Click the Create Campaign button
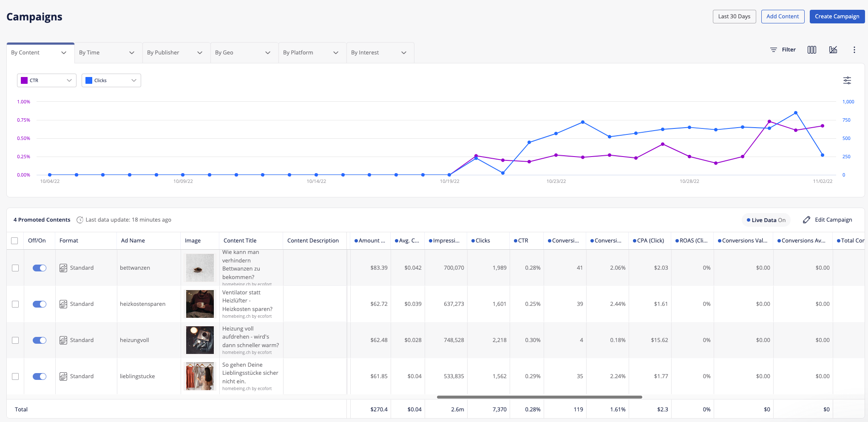The image size is (868, 422). (x=837, y=17)
